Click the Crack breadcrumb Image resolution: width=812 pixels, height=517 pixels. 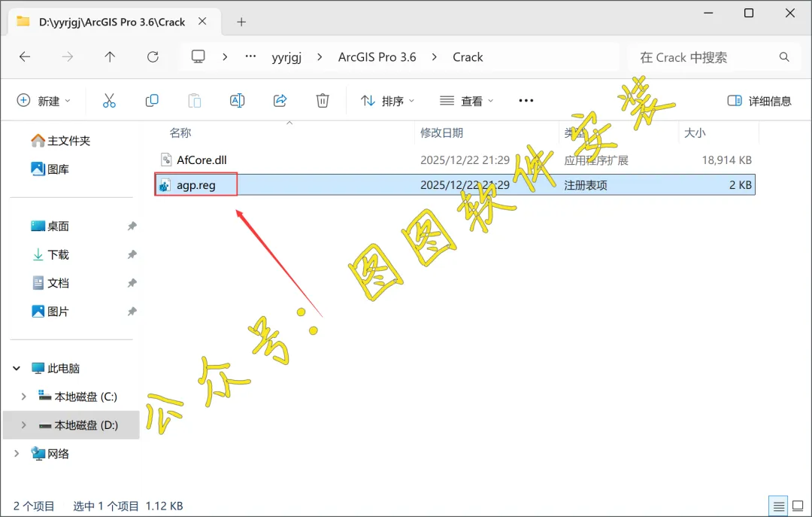468,57
